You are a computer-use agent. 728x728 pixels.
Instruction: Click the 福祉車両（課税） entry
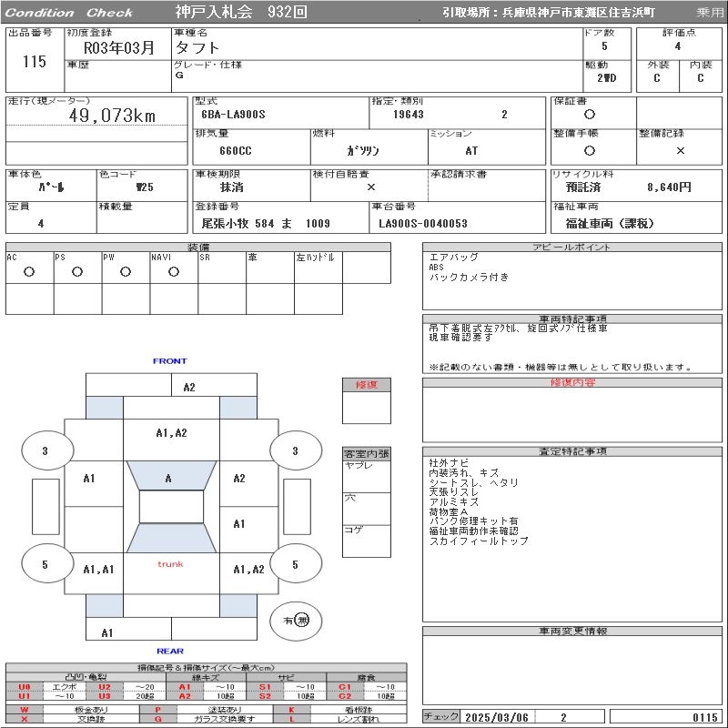tap(610, 224)
